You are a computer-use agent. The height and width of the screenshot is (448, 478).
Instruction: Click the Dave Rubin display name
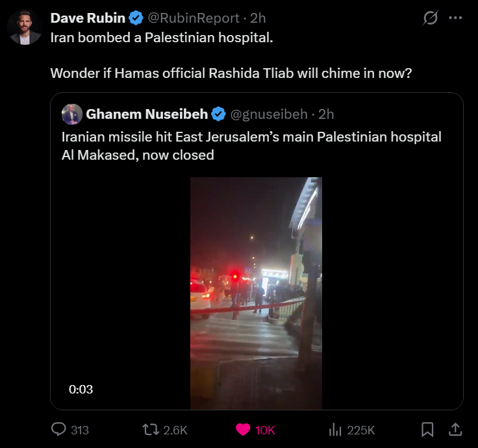point(88,18)
